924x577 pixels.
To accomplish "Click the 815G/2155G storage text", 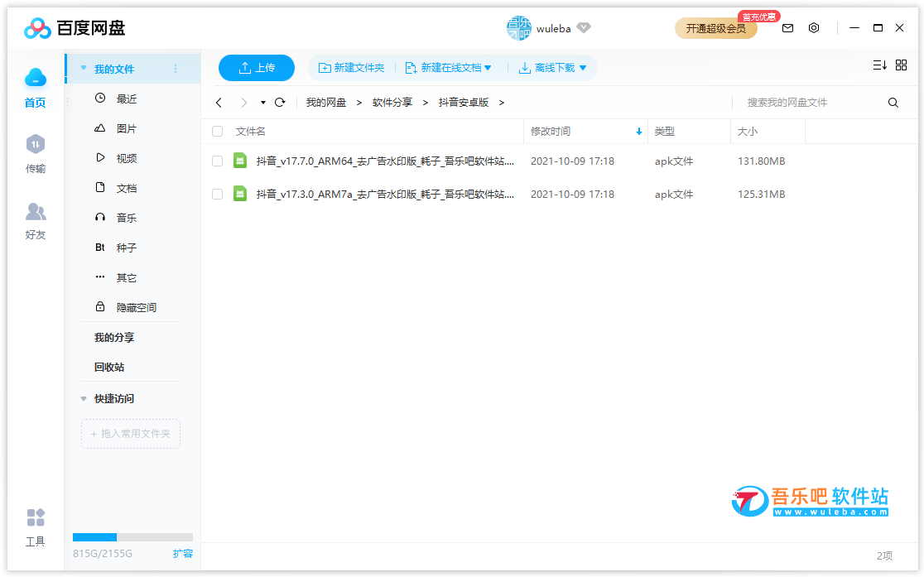I will click(103, 554).
